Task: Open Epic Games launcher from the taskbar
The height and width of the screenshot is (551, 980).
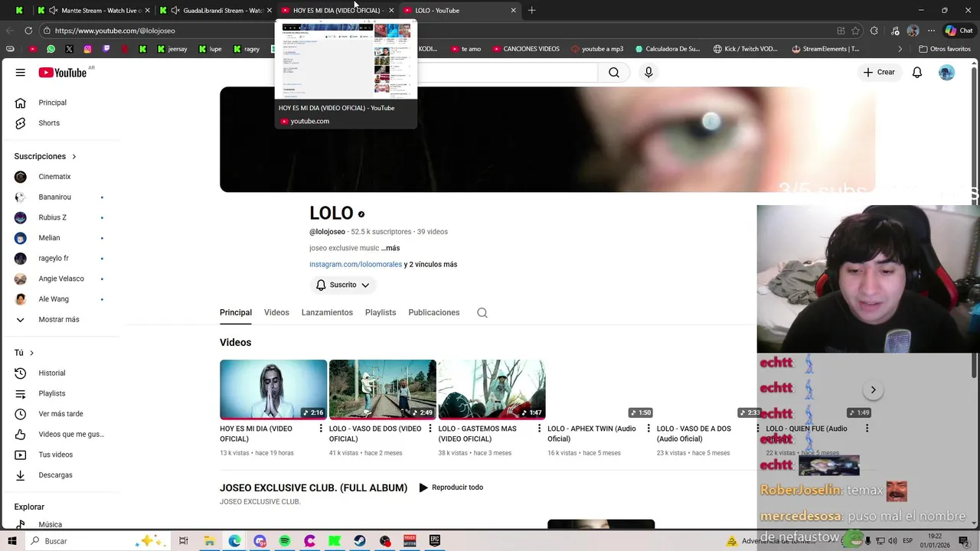Action: [435, 541]
